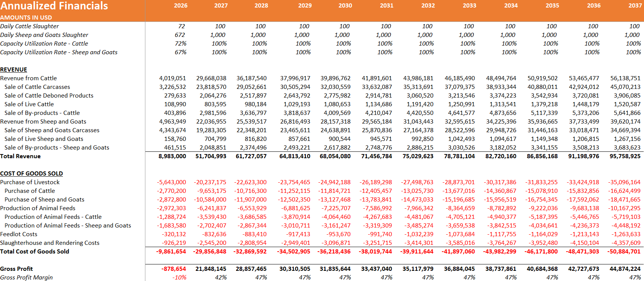This screenshot has height=281, width=644.
Task: Select the Purchase of Cattle label
Action: pyautogui.click(x=30, y=191)
